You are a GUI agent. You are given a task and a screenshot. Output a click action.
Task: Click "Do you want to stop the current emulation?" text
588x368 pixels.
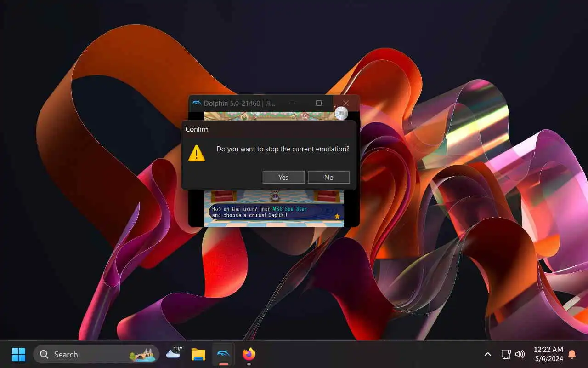click(283, 149)
